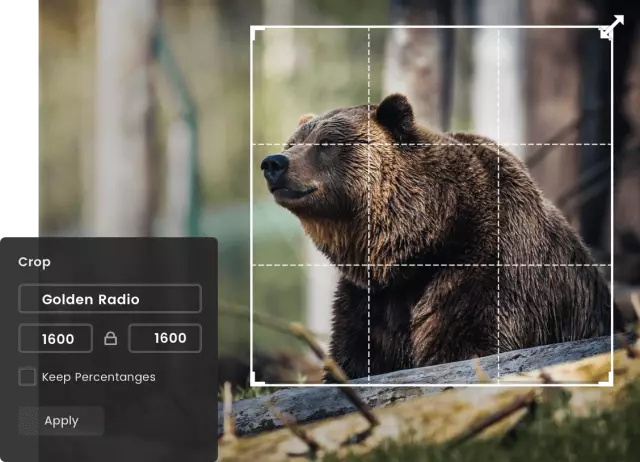640x462 pixels.
Task: Click the diagonal resize arrow icon
Action: [612, 27]
